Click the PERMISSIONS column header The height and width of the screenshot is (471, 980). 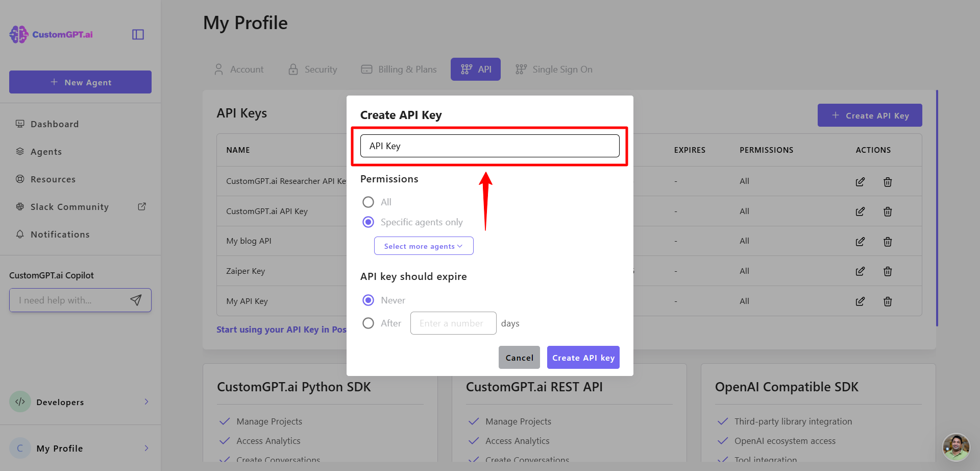766,150
